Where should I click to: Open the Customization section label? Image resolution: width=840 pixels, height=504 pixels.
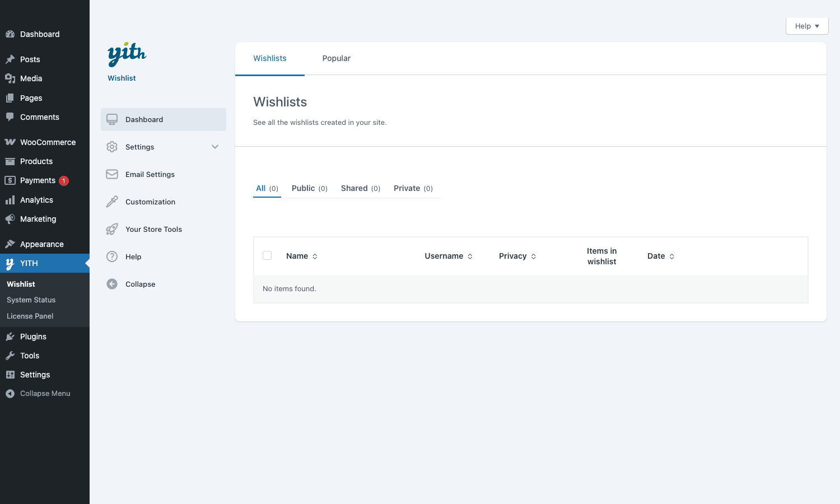click(x=150, y=202)
